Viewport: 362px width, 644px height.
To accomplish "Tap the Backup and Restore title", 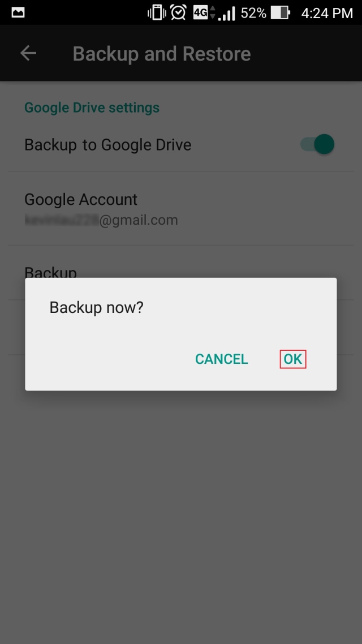I will [x=162, y=54].
